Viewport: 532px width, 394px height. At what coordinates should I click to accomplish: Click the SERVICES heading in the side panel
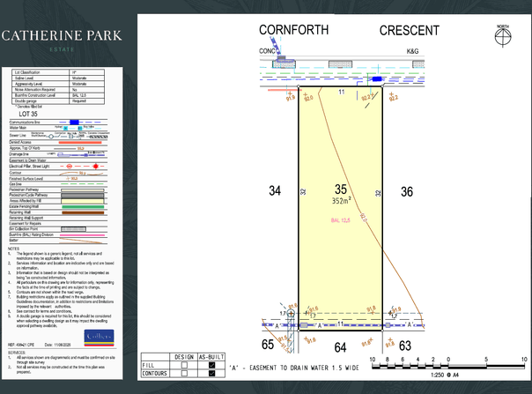pos(16,353)
